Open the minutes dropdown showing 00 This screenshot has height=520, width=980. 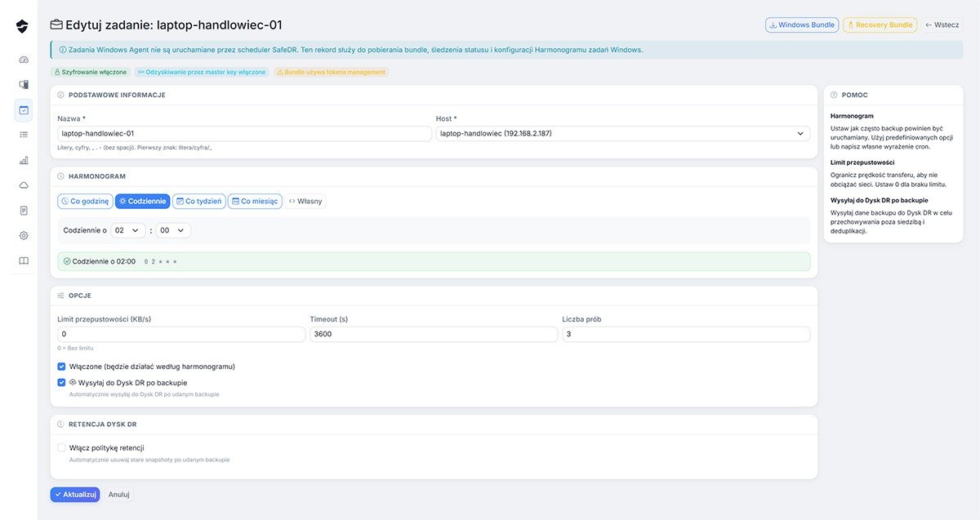[x=173, y=231]
